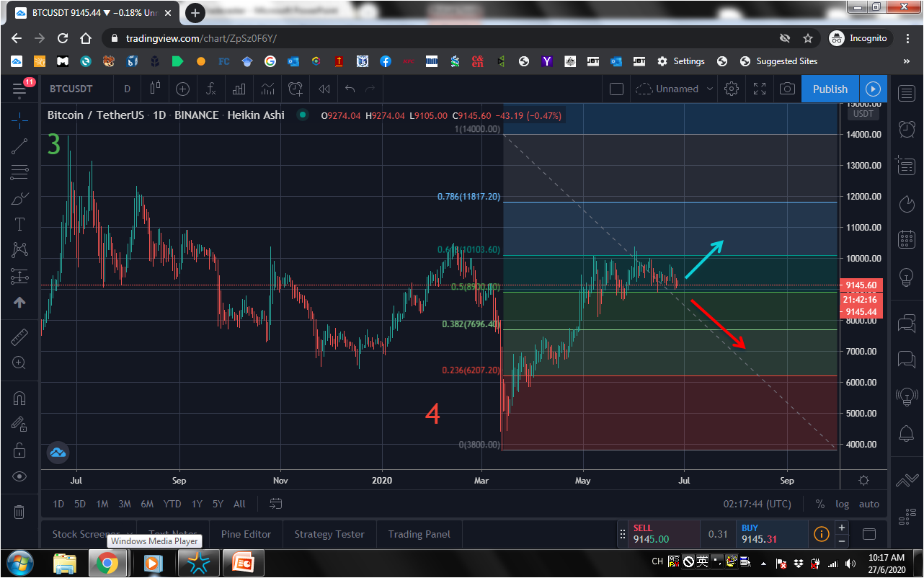
Task: Open the candlestick chart style selector
Action: click(155, 89)
